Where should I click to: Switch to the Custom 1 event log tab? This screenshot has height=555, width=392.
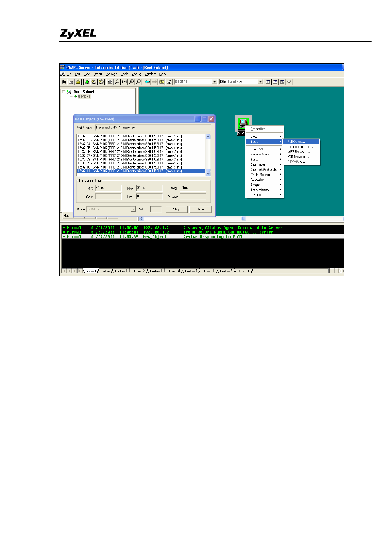coord(121,271)
